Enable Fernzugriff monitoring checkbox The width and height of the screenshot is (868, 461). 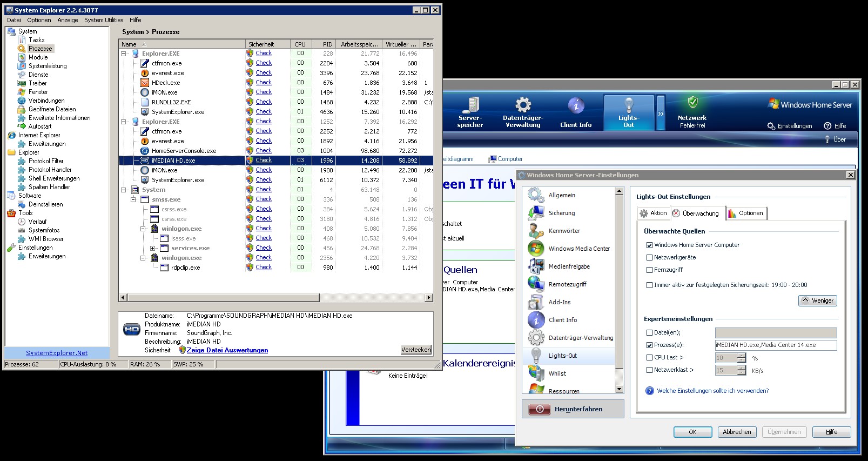(x=650, y=270)
